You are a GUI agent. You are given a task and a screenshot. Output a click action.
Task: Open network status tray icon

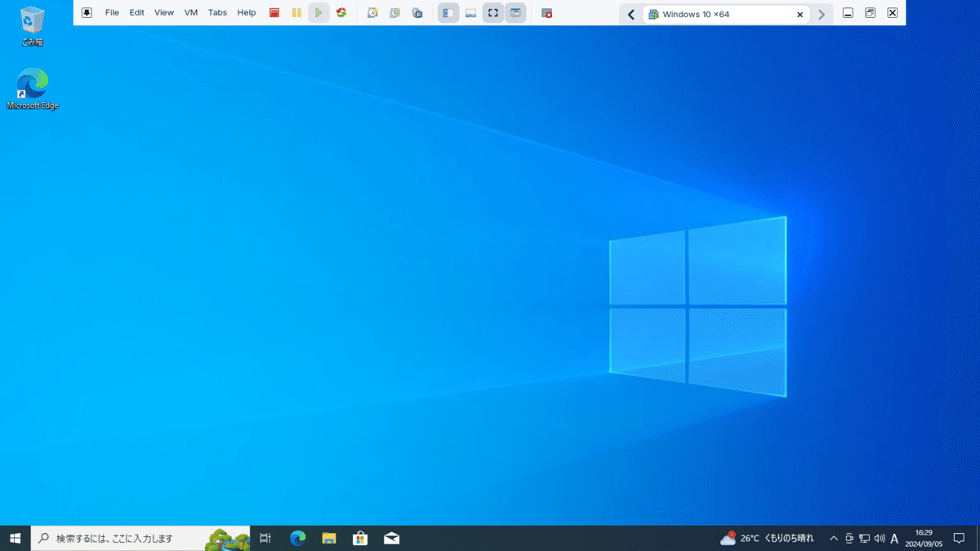(x=864, y=538)
